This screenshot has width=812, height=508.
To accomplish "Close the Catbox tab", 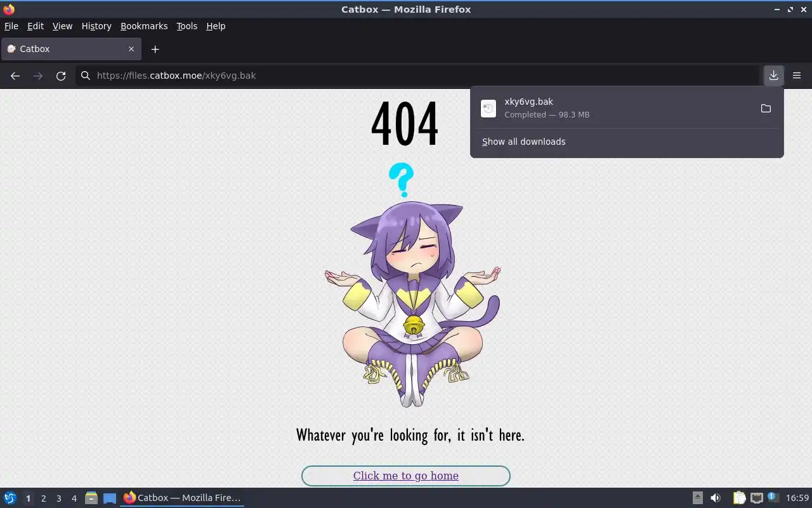I will coord(131,49).
